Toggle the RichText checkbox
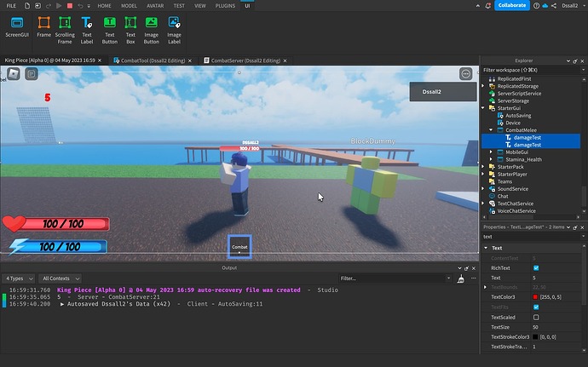 (x=536, y=268)
